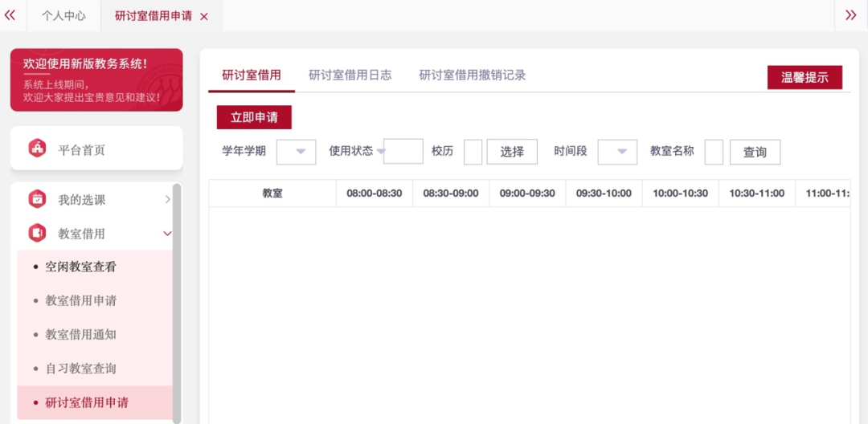
Task: Click the 查询 search button
Action: click(x=754, y=152)
